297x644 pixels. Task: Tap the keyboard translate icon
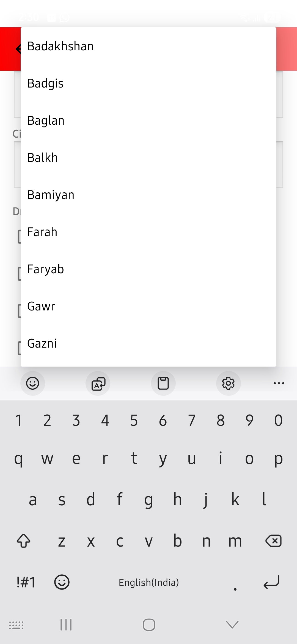tap(98, 383)
